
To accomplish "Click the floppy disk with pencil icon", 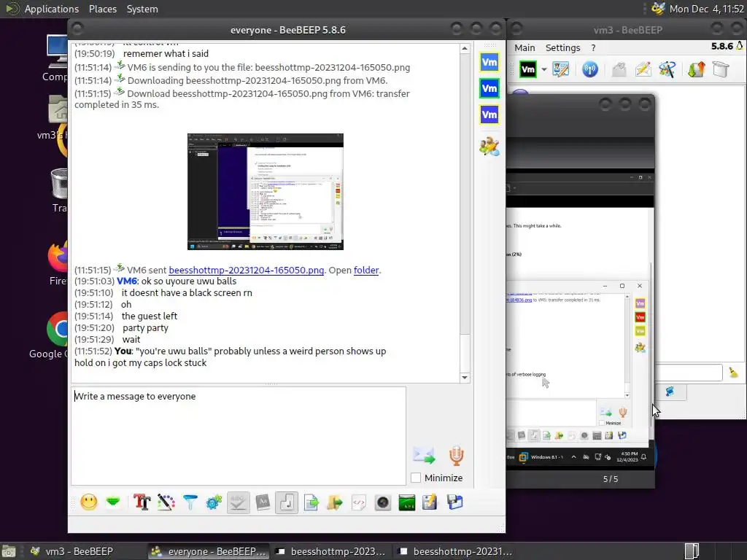I will click(430, 502).
